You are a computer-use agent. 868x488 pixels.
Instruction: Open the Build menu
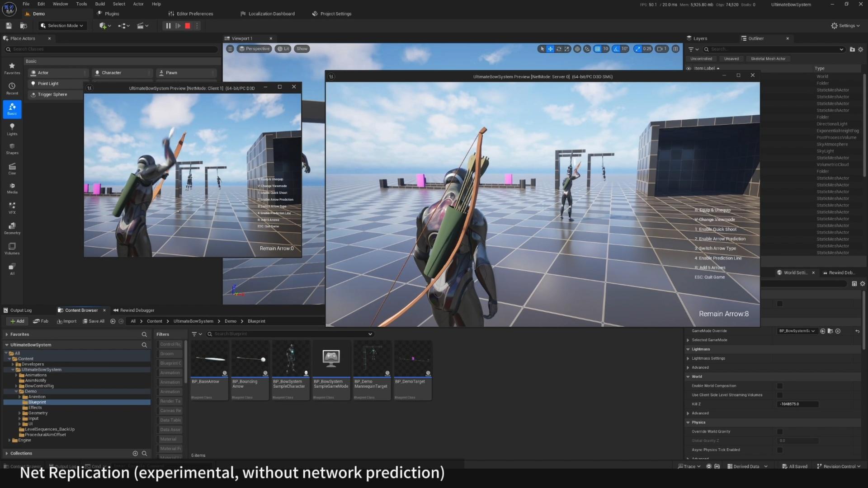click(99, 4)
